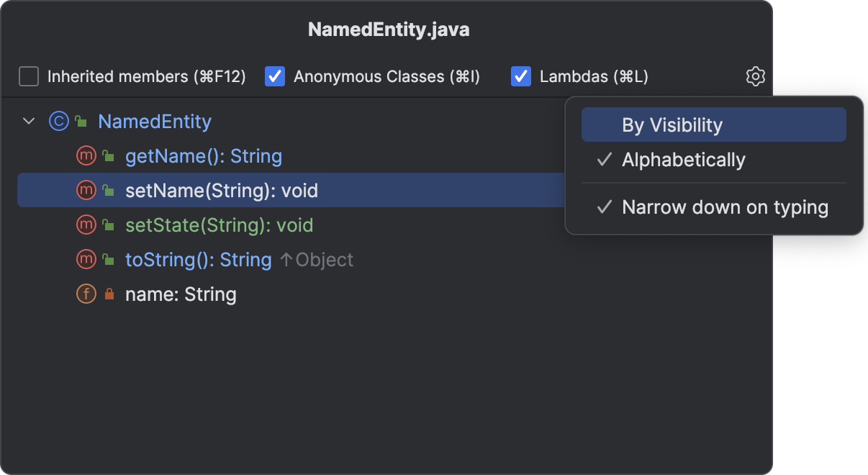Screen dimensions: 868x475
Task: Click the method icon next to setState(String)
Action: pos(86,225)
